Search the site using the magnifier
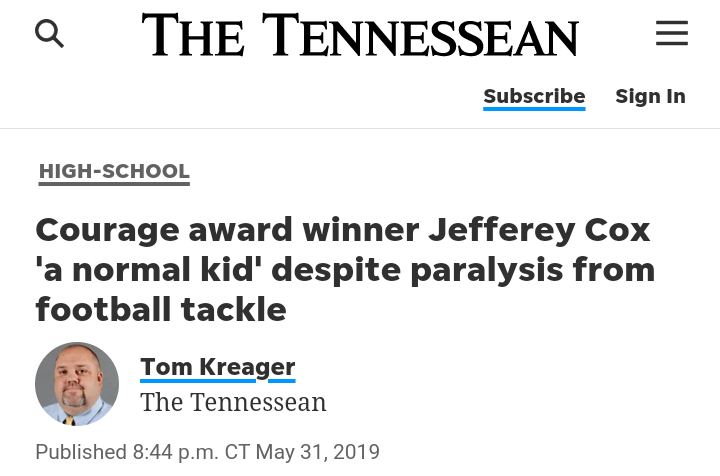The height and width of the screenshot is (476, 720). pyautogui.click(x=49, y=34)
